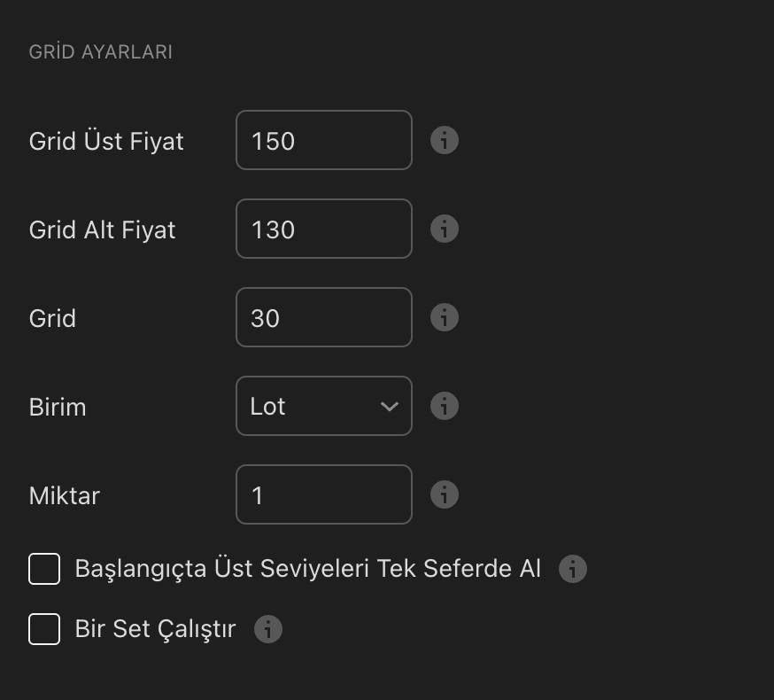774x700 pixels.
Task: Focus the Grid Alt Fiyat input with 130
Action: (324, 229)
